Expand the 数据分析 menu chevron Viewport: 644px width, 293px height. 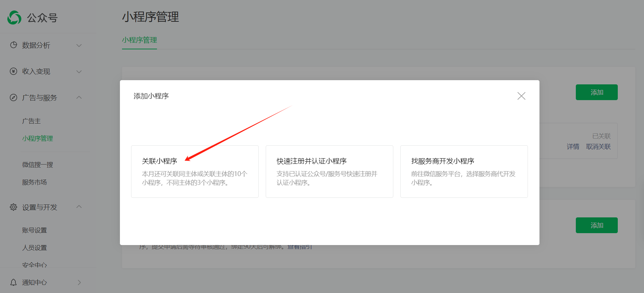[79, 46]
